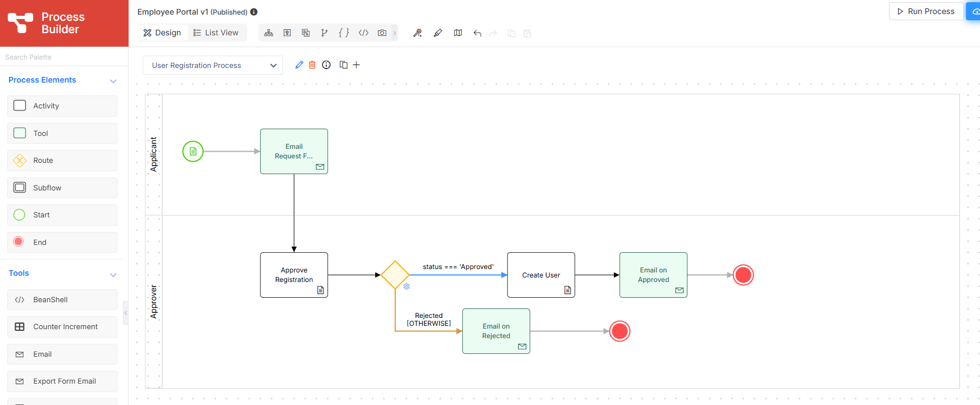This screenshot has width=980, height=405.
Task: Select the Approve Registration activity node
Action: [294, 275]
